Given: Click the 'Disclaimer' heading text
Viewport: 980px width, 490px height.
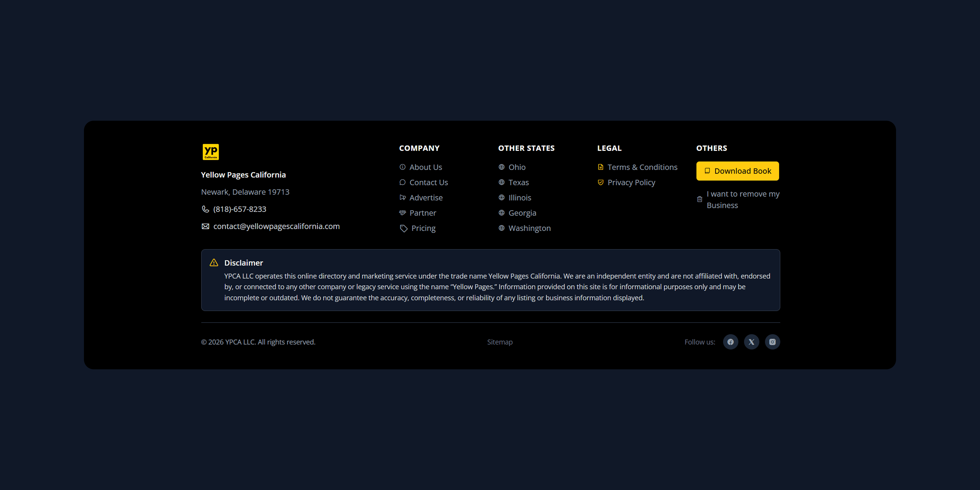Looking at the screenshot, I should [x=243, y=263].
